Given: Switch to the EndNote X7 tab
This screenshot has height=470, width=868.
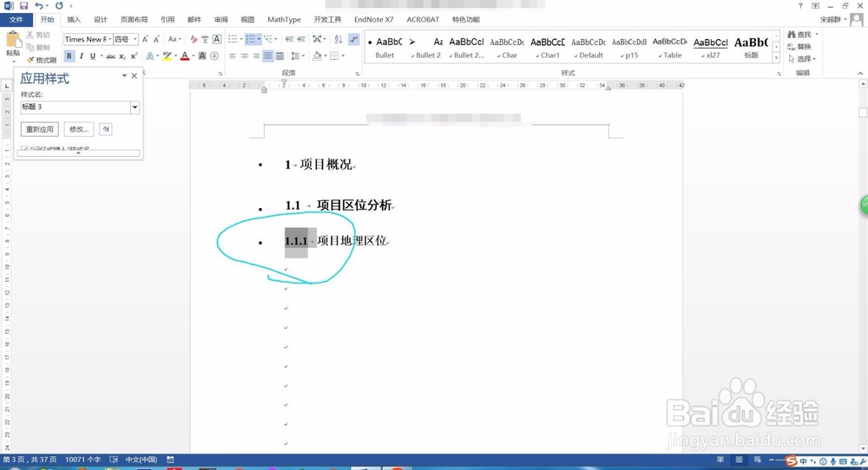Looking at the screenshot, I should (x=373, y=20).
